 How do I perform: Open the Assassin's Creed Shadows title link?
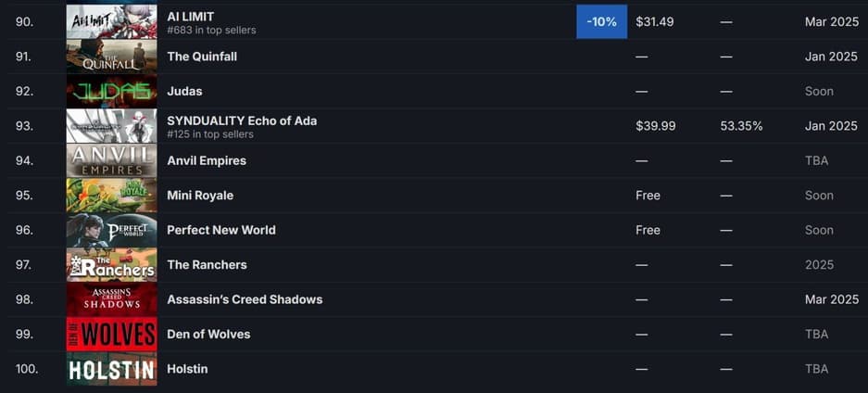pyautogui.click(x=245, y=299)
